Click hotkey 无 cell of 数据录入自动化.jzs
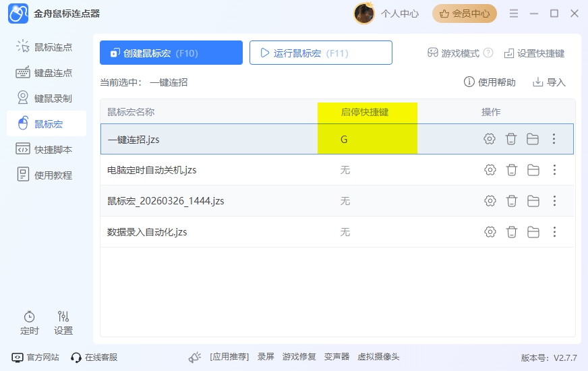This screenshot has height=371, width=588. (x=345, y=232)
